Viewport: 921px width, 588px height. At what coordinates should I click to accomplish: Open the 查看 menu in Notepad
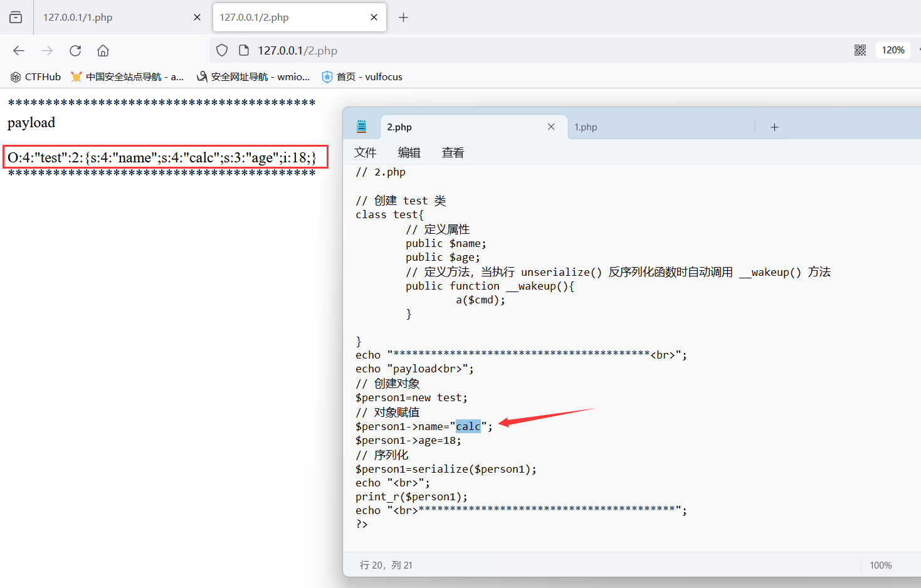pyautogui.click(x=453, y=152)
